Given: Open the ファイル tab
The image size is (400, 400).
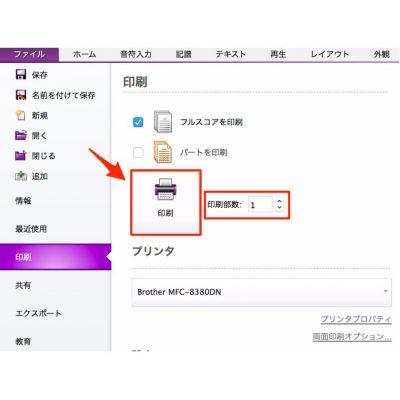Looking at the screenshot, I should 29,54.
